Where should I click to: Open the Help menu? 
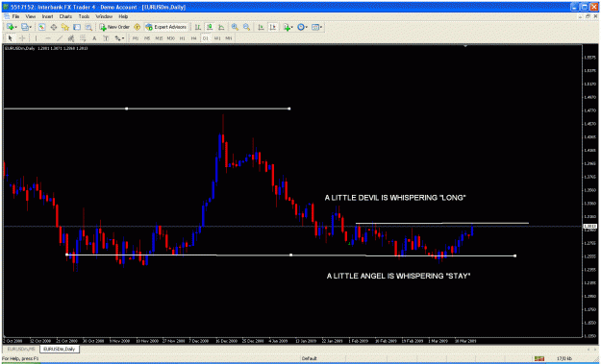click(123, 17)
